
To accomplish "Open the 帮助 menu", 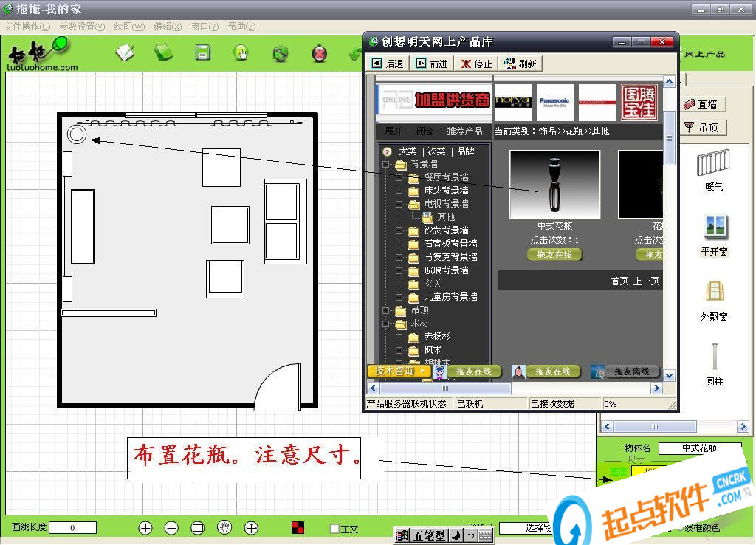I will tap(241, 27).
